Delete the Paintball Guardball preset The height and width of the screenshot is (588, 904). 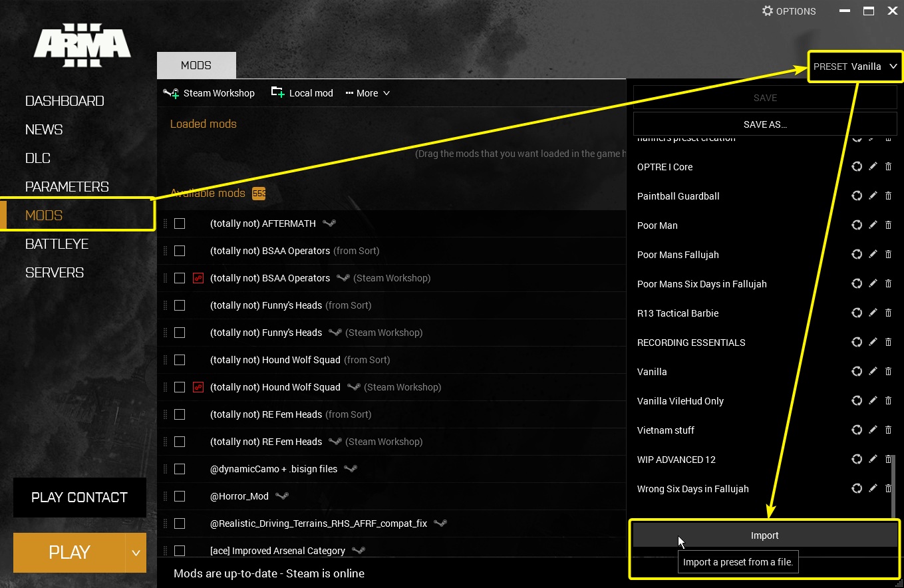point(889,196)
